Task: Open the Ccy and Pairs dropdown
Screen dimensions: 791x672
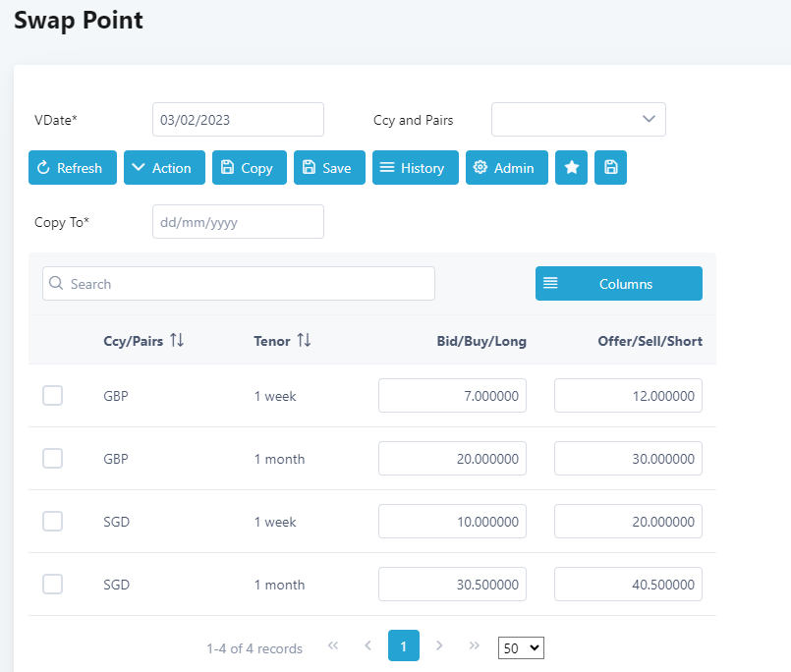Action: coord(578,120)
